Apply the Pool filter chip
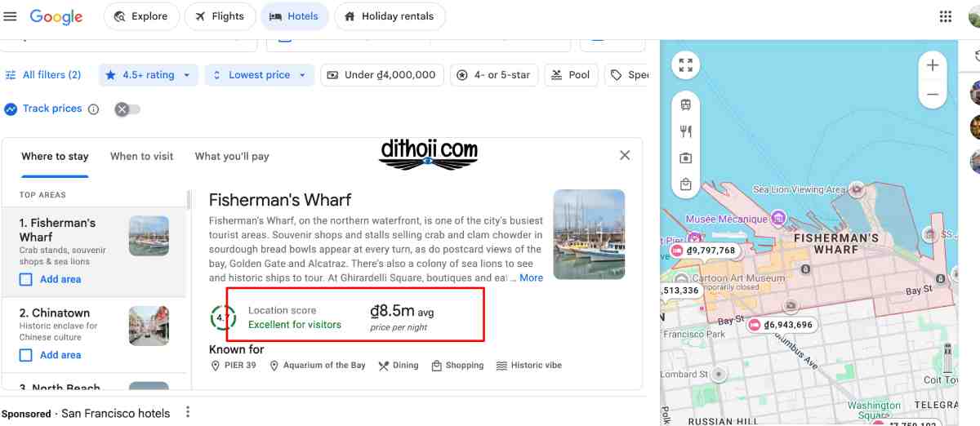Image resolution: width=980 pixels, height=426 pixels. click(571, 75)
